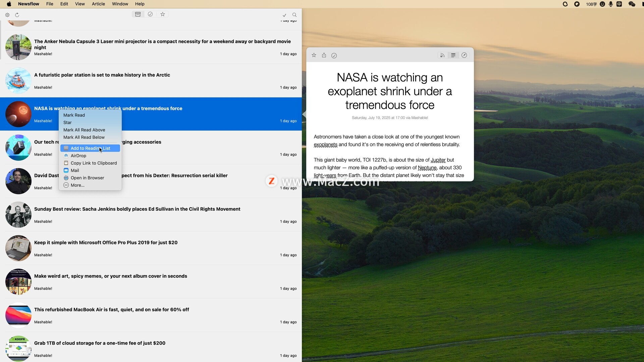The width and height of the screenshot is (644, 362).
Task: Open refurbished MacBook Air article
Action: (151, 315)
